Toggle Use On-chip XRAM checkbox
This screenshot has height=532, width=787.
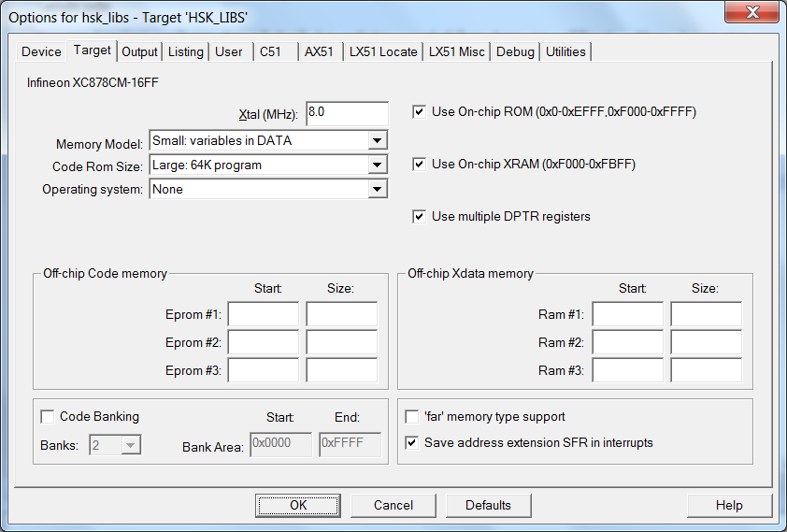click(x=419, y=165)
